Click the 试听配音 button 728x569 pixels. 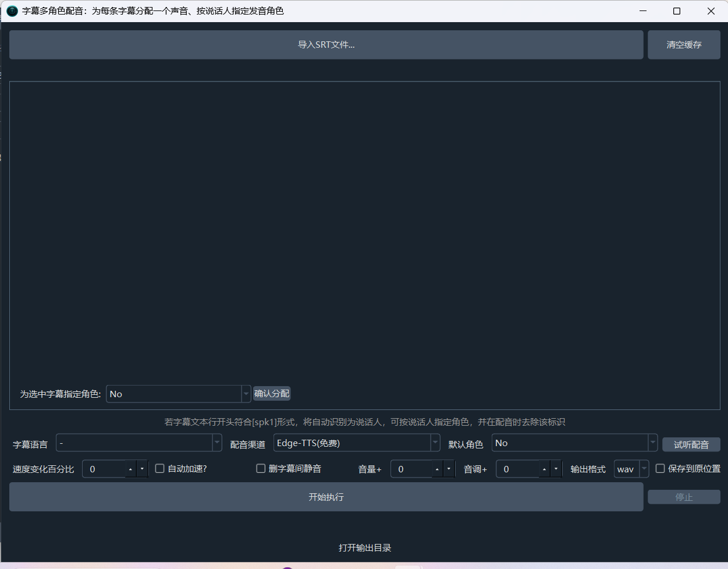point(691,445)
